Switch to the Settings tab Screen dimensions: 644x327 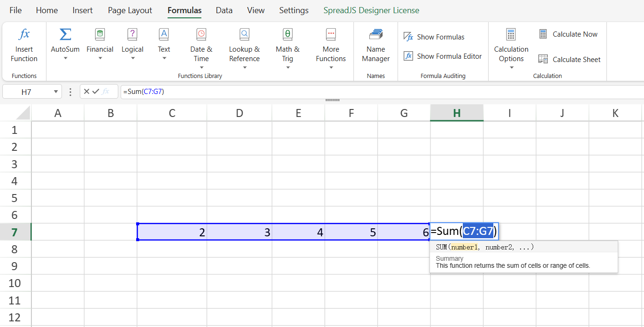click(x=294, y=10)
